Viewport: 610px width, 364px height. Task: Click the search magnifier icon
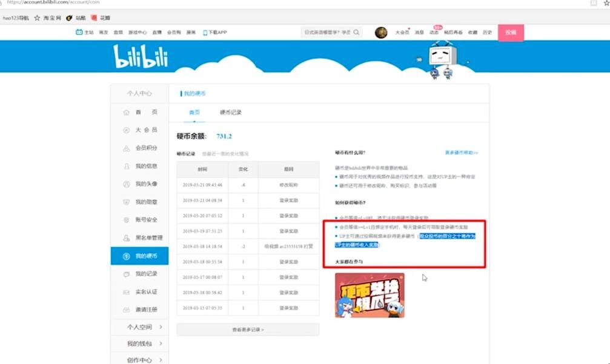[357, 33]
